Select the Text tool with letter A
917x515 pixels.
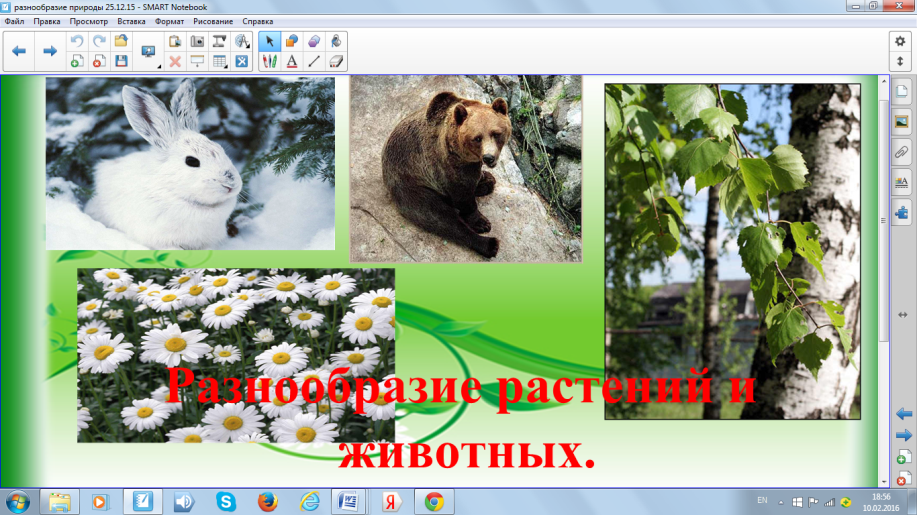[x=292, y=61]
